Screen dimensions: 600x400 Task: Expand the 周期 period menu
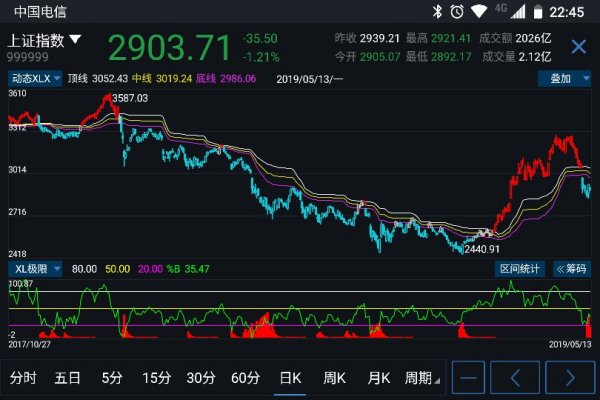pyautogui.click(x=422, y=378)
